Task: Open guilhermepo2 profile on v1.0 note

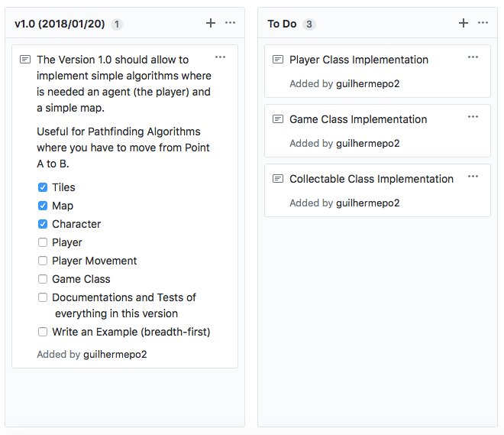Action: [x=115, y=355]
